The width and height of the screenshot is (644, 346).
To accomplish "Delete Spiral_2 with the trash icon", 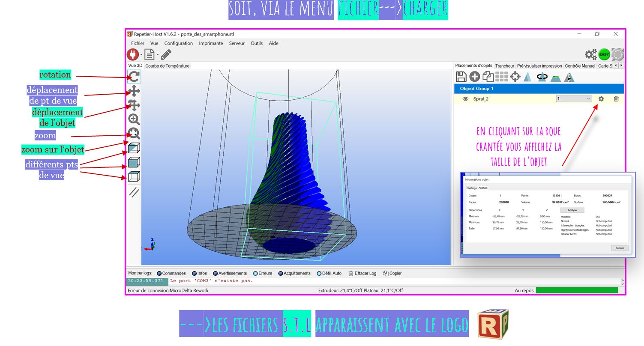I will (x=616, y=99).
